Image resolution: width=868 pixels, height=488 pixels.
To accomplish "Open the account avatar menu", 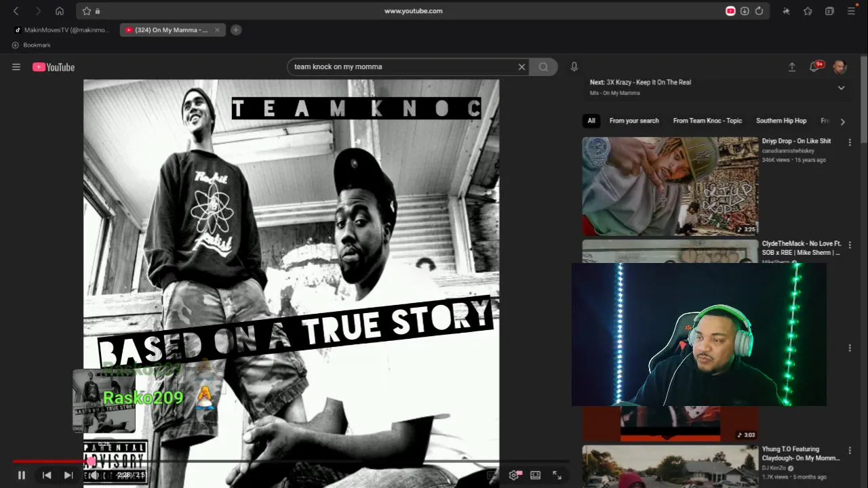I will click(840, 67).
